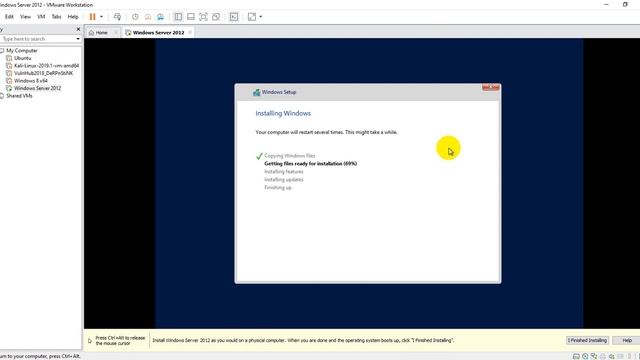
Task: Click the I Finished Installing button
Action: click(x=587, y=340)
